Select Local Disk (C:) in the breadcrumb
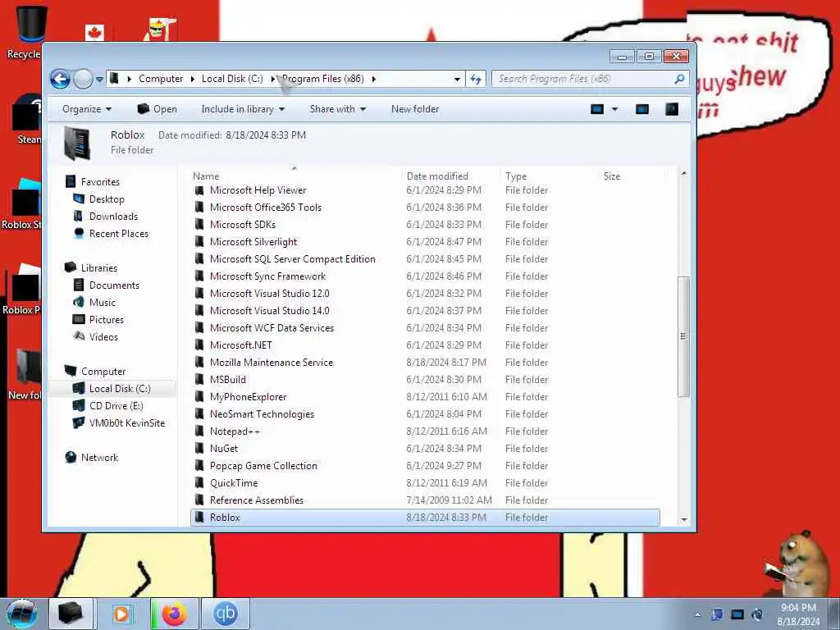The width and height of the screenshot is (840, 630). (232, 79)
